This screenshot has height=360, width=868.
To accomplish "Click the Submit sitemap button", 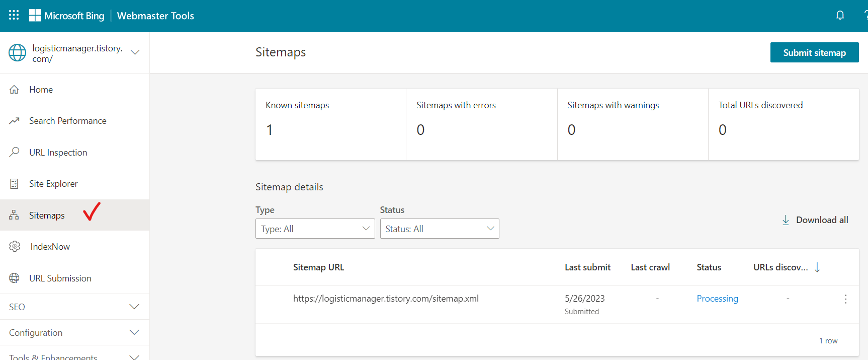I will point(814,52).
